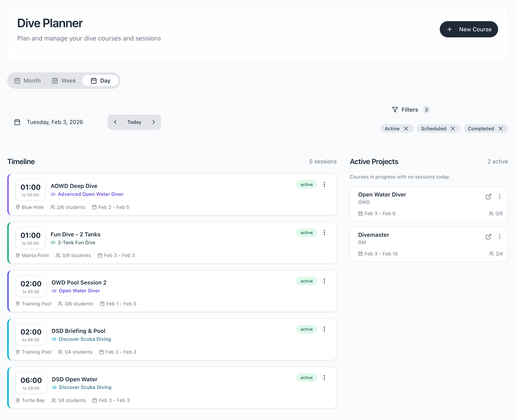Switch to Month view
This screenshot has width=517, height=420.
pos(28,81)
